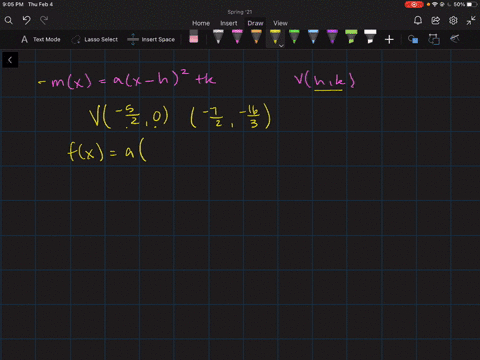Pick the orange pen
This screenshot has height=360, width=480.
(x=256, y=37)
